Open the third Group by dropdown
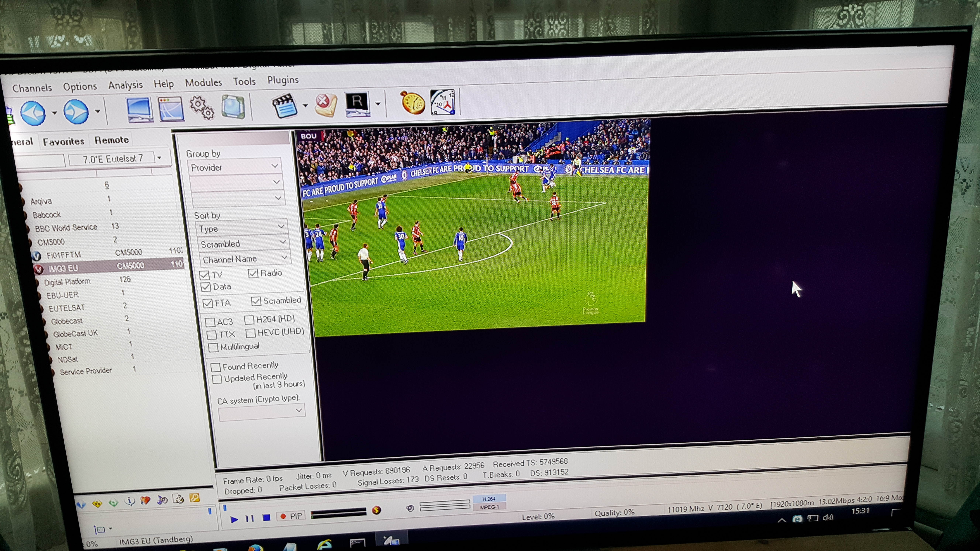The width and height of the screenshot is (980, 551). [239, 198]
